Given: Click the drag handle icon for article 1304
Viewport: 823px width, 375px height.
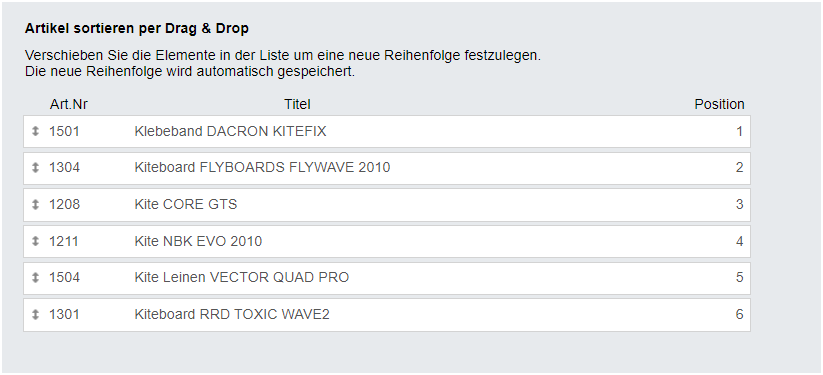Looking at the screenshot, I should [x=35, y=168].
